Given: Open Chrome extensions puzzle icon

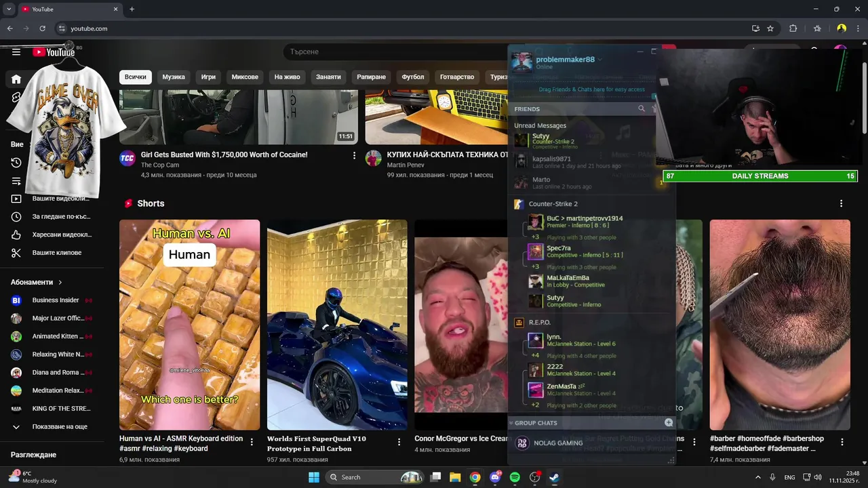Looking at the screenshot, I should click(x=793, y=28).
